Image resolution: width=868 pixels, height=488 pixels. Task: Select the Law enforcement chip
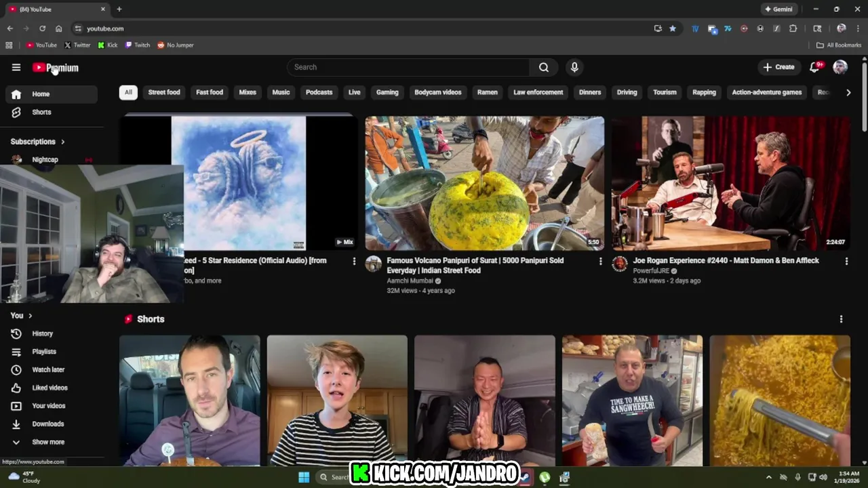click(x=538, y=92)
